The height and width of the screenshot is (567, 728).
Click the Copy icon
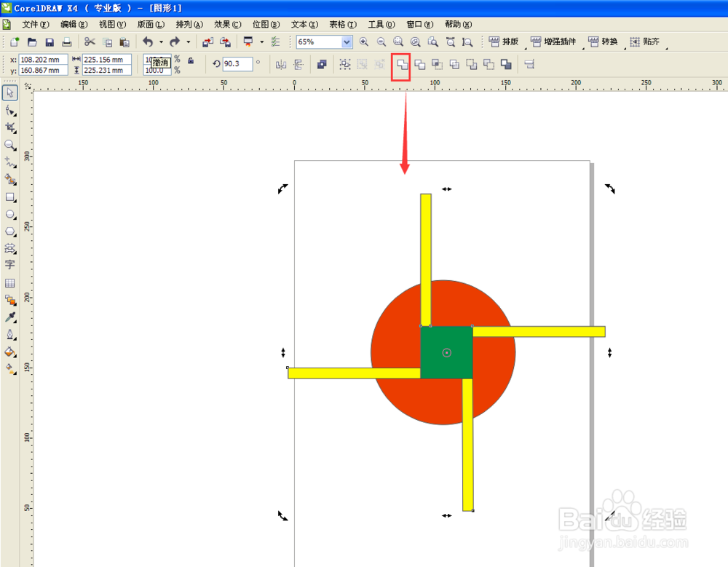[x=107, y=42]
